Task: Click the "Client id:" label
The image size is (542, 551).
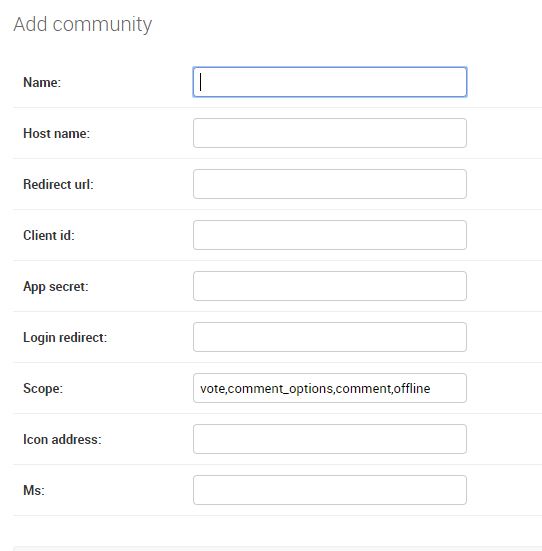Action: click(x=49, y=235)
